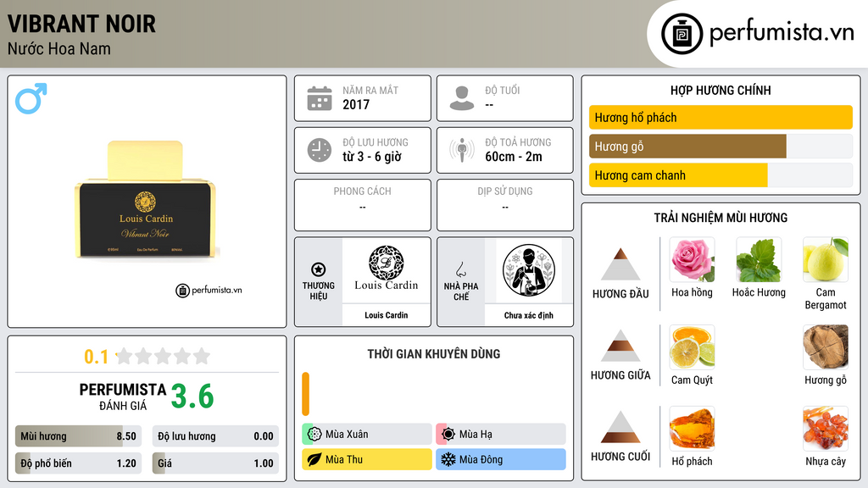Image resolution: width=868 pixels, height=488 pixels.
Task: Select the blue Mùa Đông season chip
Action: tap(500, 459)
